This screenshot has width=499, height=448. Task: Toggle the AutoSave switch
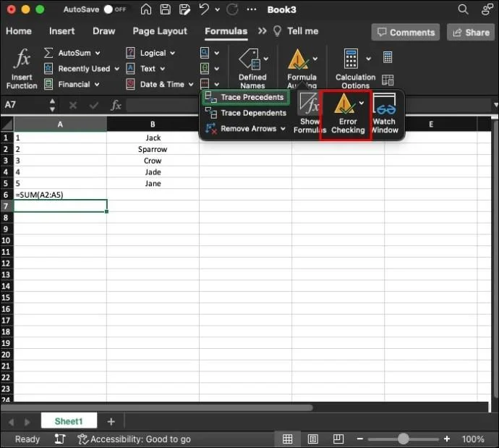coord(112,10)
